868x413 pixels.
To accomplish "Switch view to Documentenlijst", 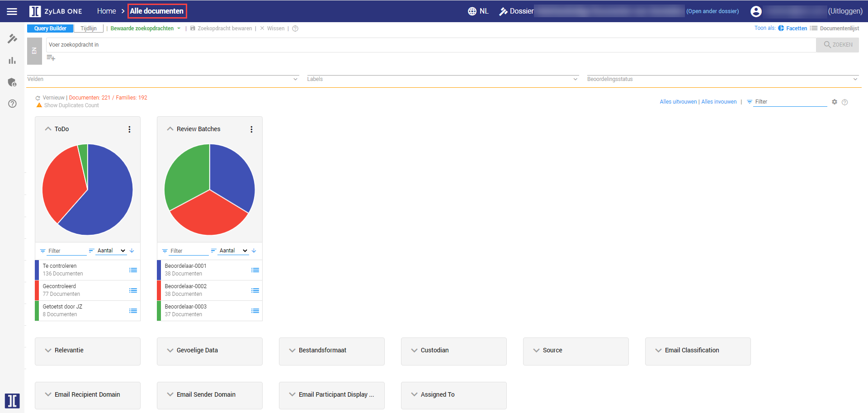I will [x=835, y=28].
